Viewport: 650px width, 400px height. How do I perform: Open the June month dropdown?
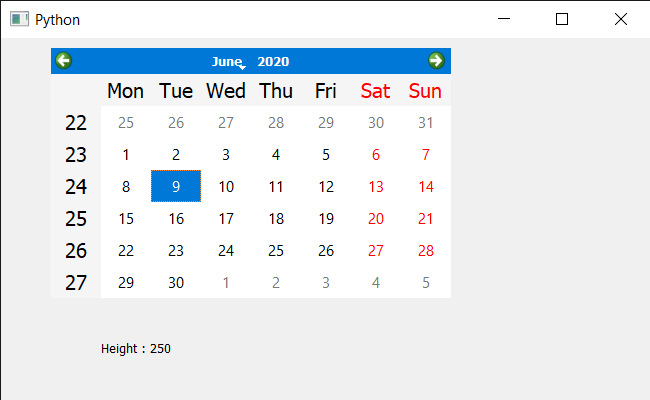click(229, 61)
